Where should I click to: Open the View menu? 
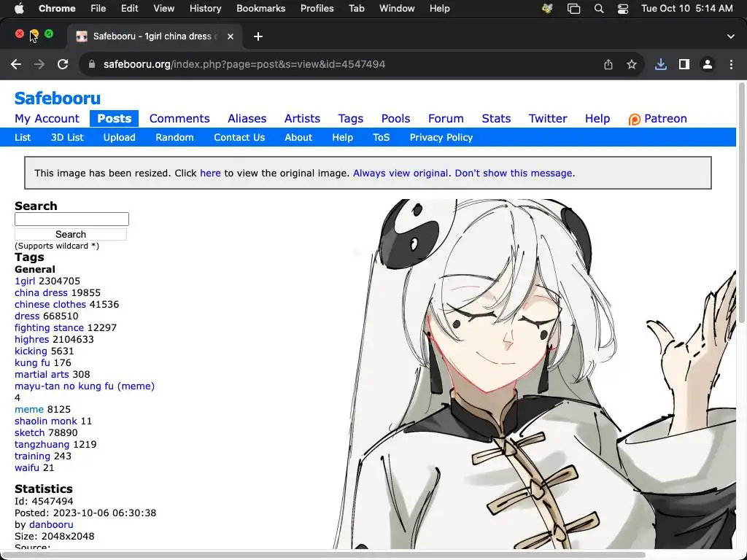click(x=164, y=9)
